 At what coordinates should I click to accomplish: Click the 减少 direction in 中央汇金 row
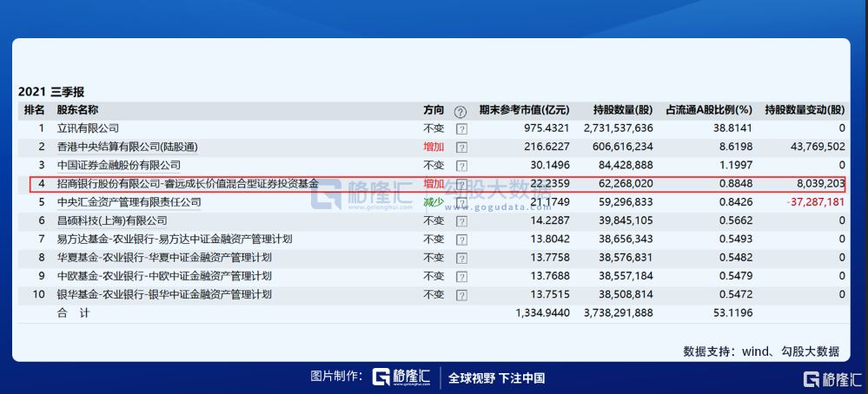434,202
